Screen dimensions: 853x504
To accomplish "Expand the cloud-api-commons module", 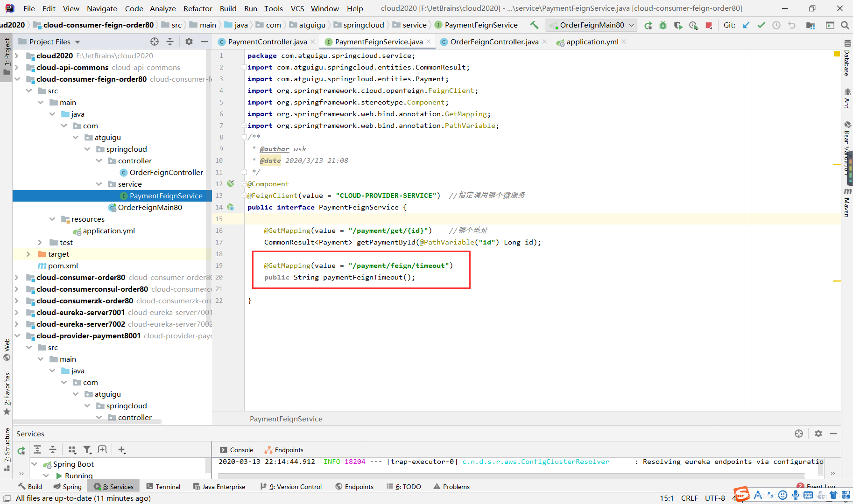I will point(17,67).
